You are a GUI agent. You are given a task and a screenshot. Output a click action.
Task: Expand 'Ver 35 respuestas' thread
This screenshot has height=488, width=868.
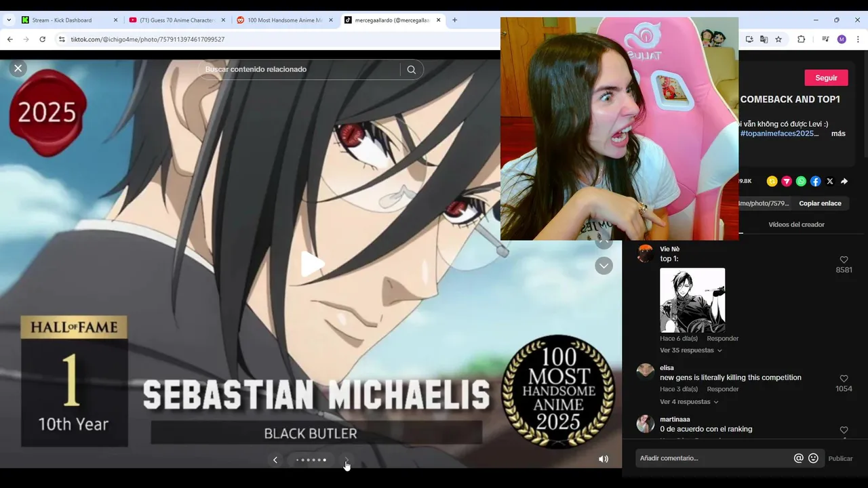point(690,350)
